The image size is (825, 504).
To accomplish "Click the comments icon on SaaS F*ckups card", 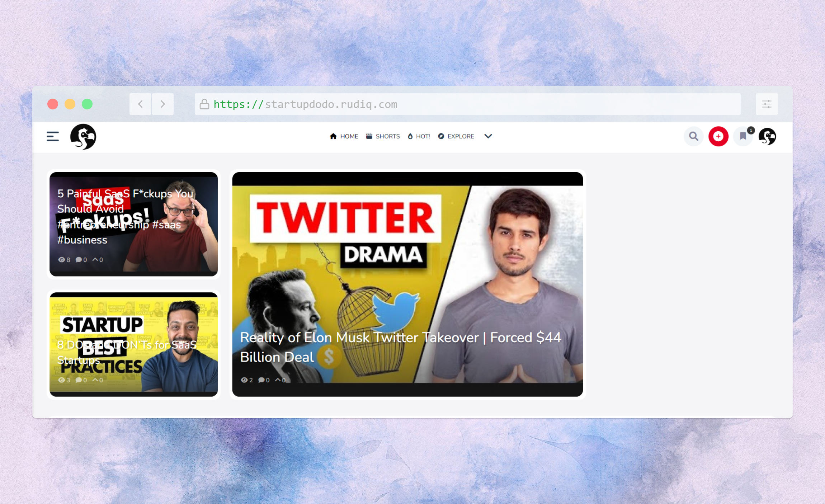I will [79, 260].
